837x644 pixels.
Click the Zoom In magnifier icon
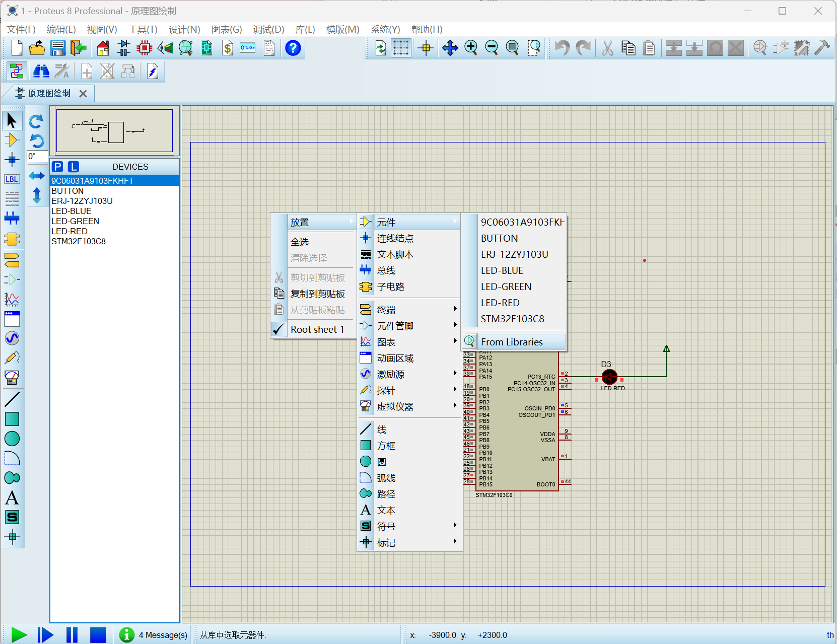click(471, 48)
